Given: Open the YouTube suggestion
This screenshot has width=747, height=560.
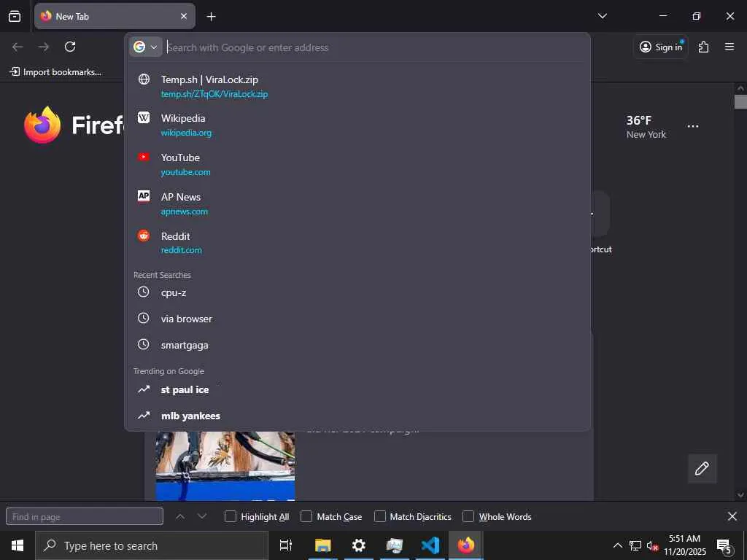Looking at the screenshot, I should click(357, 164).
